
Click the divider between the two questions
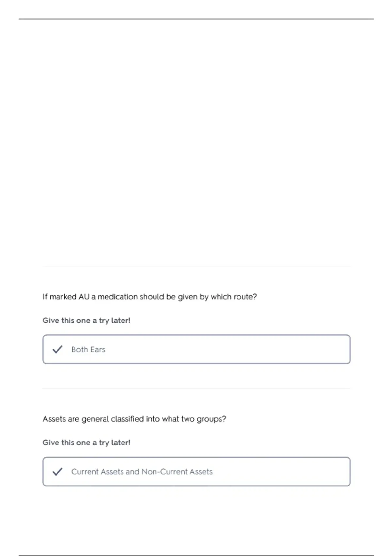click(196, 388)
